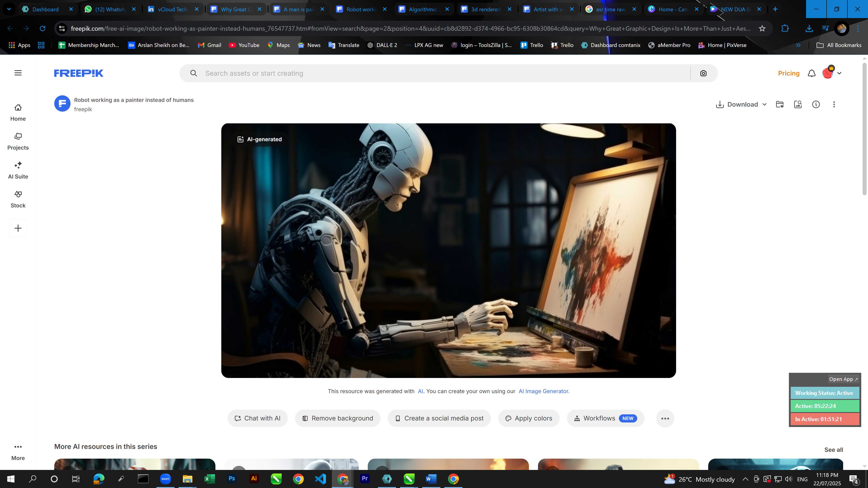Open Chrome profile avatar
The width and height of the screenshot is (868, 488).
pos(842,29)
